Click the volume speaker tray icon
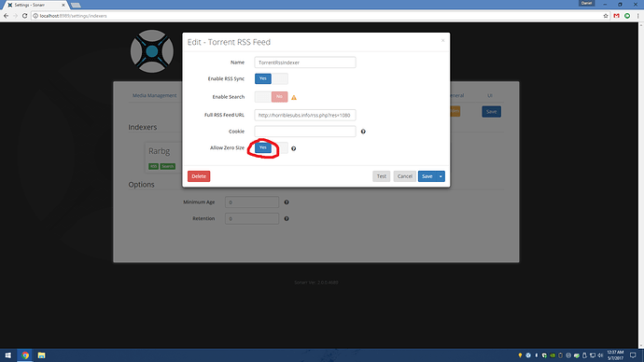 pyautogui.click(x=600, y=355)
